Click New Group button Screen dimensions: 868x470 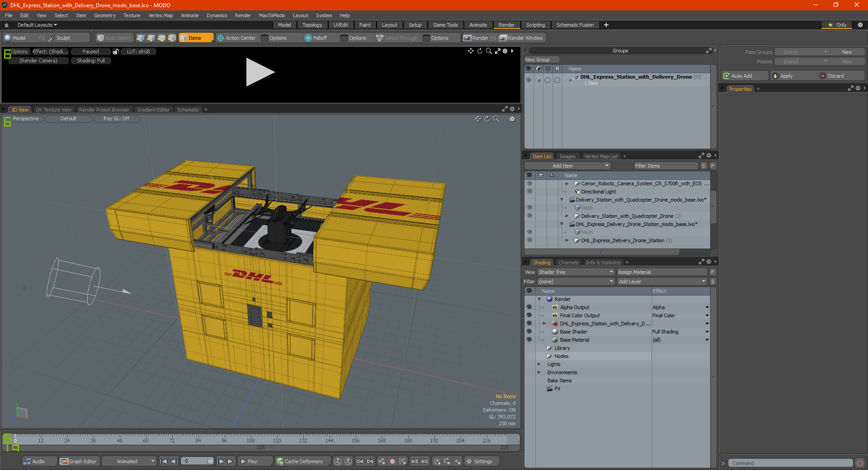click(542, 60)
